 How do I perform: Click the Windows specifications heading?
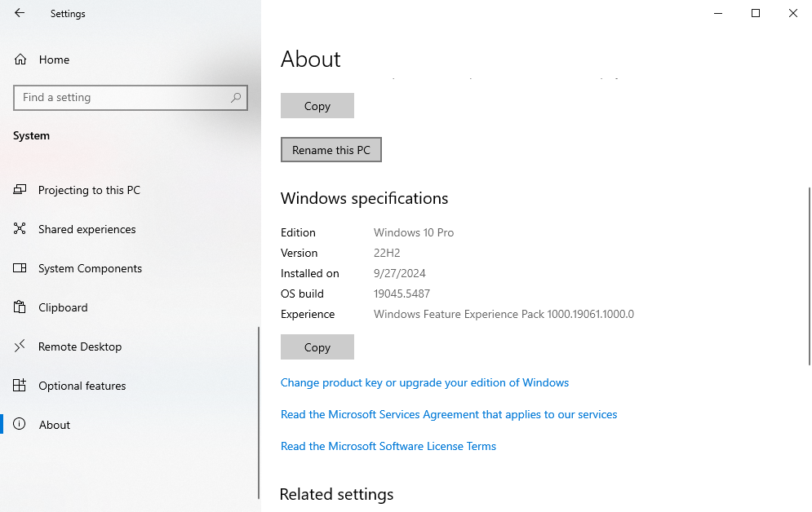coord(365,198)
